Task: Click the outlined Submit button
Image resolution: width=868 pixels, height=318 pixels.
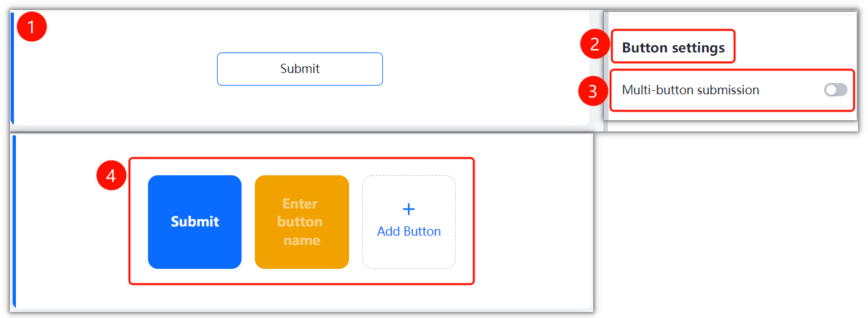Action: pyautogui.click(x=300, y=69)
